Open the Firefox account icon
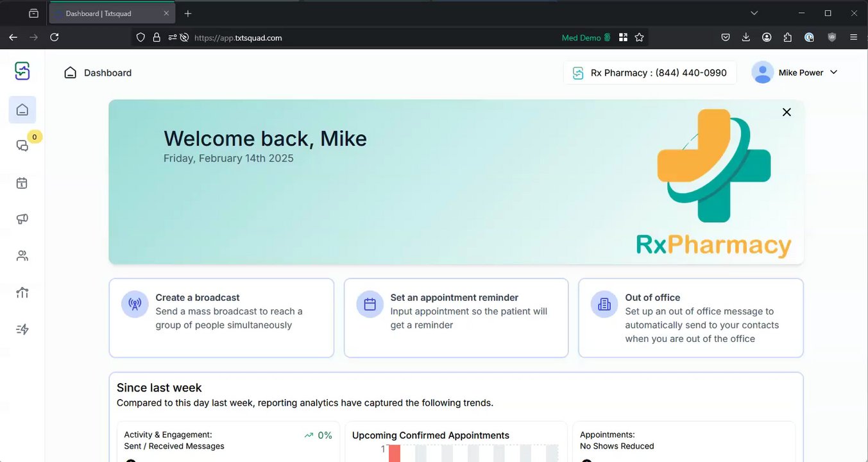 (x=767, y=37)
